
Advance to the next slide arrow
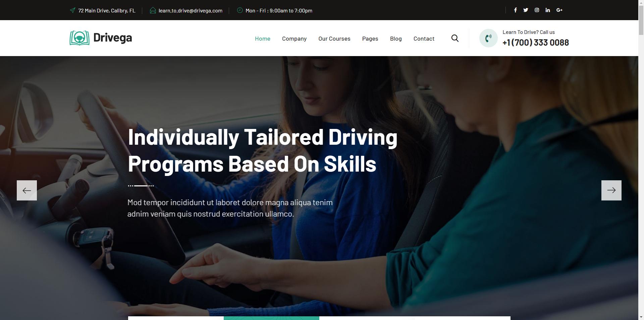coord(611,190)
